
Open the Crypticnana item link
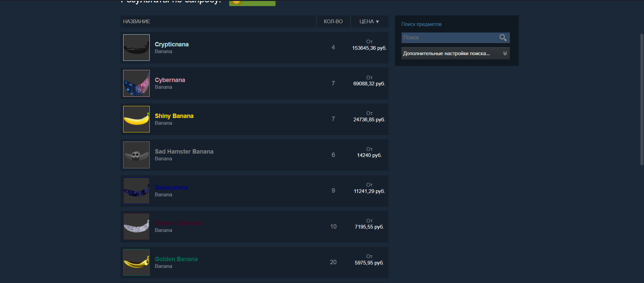[171, 44]
